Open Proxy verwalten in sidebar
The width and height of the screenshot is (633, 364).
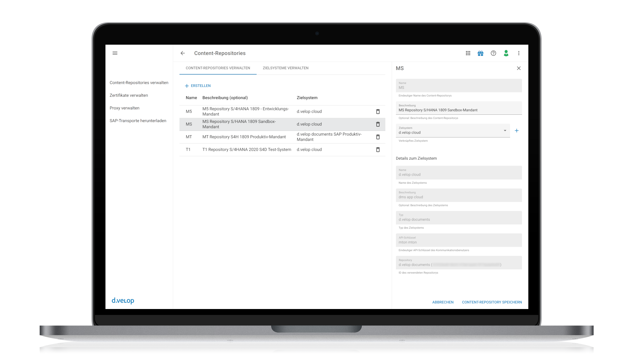point(124,108)
